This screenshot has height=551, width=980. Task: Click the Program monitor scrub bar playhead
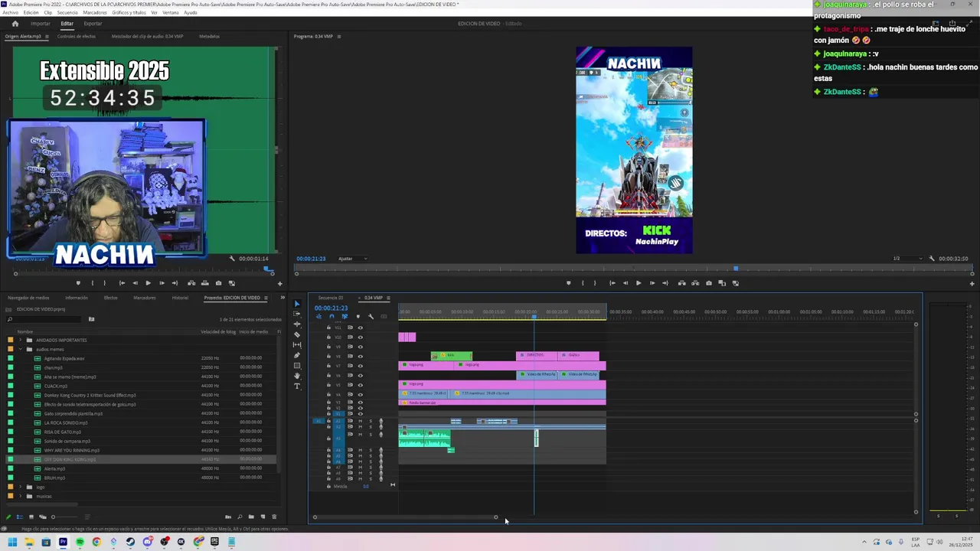[736, 269]
